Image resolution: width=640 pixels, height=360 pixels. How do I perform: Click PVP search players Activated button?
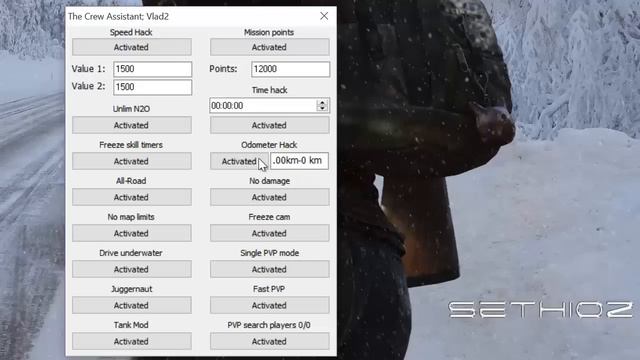269,341
